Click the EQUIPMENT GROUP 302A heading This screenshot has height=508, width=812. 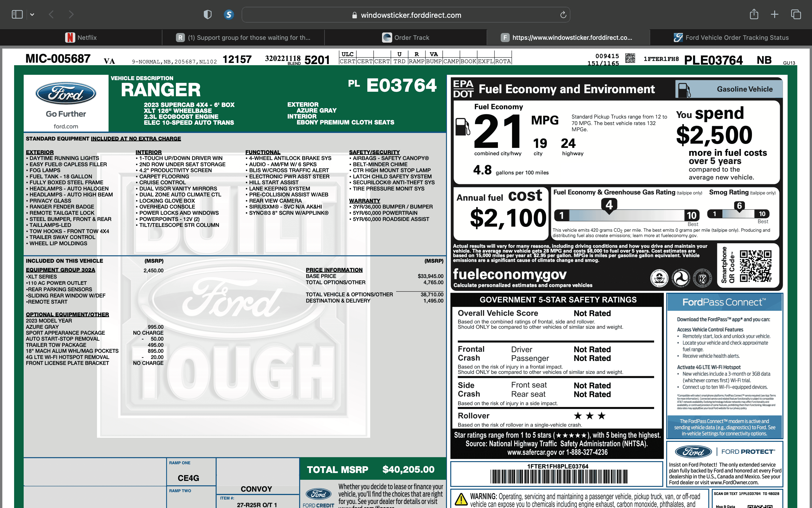pyautogui.click(x=60, y=270)
